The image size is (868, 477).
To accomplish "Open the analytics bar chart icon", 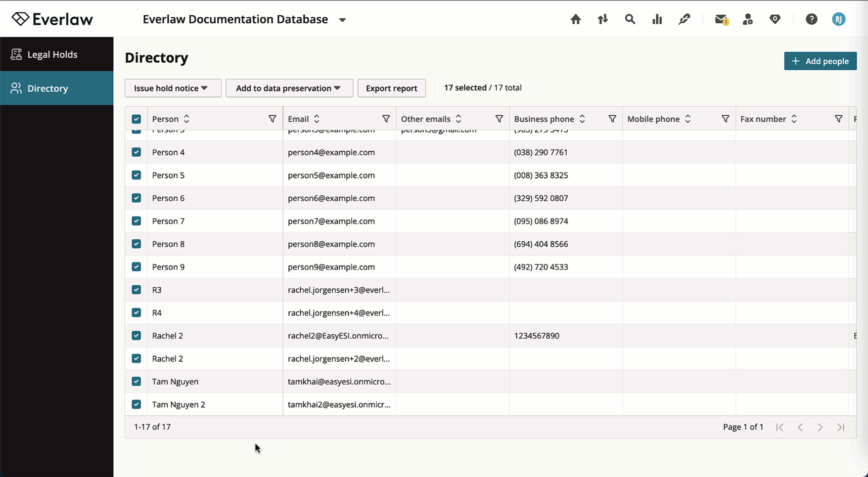I will coord(657,19).
